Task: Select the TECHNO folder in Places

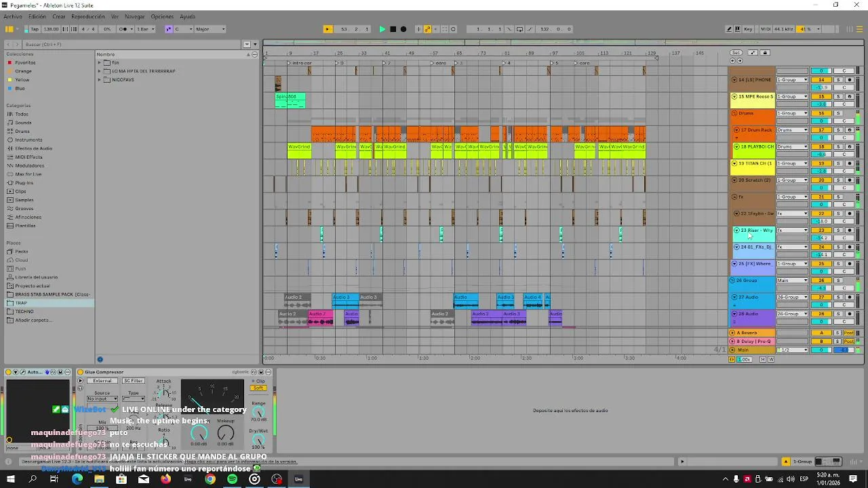Action: point(24,311)
